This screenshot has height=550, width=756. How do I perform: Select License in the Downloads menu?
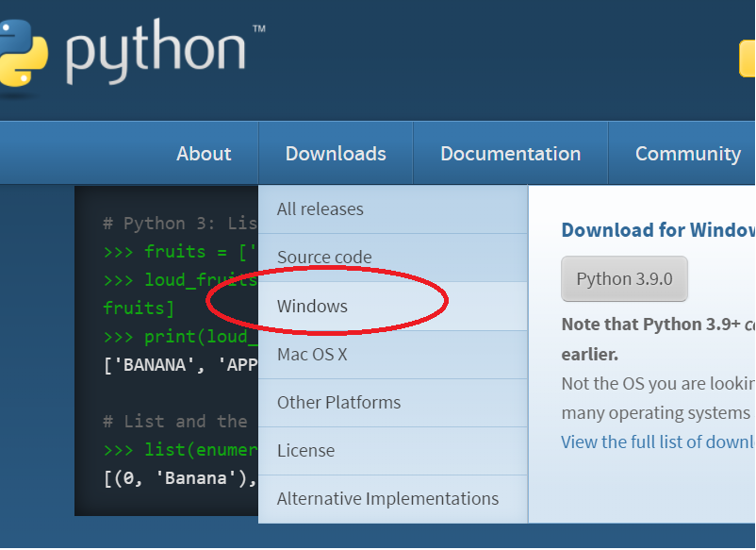click(x=305, y=451)
